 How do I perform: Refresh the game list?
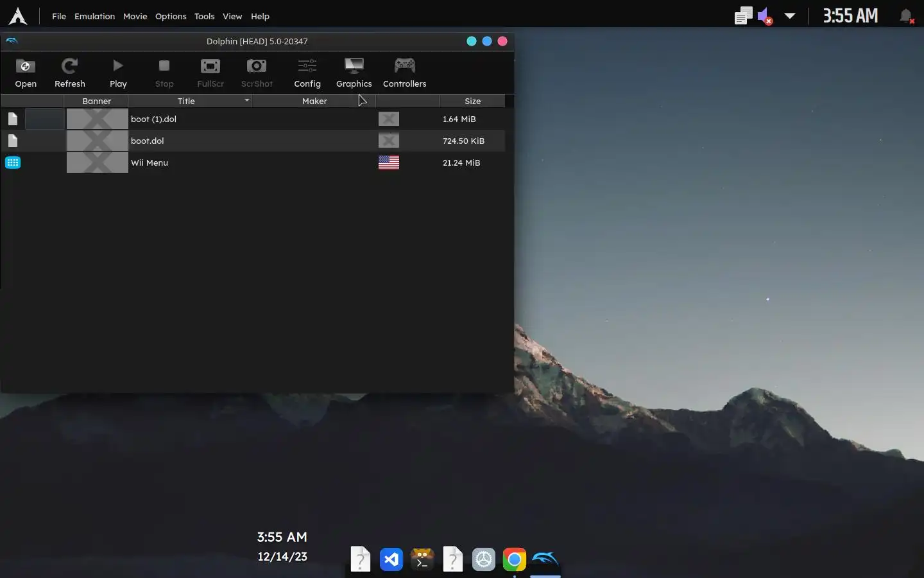(70, 73)
